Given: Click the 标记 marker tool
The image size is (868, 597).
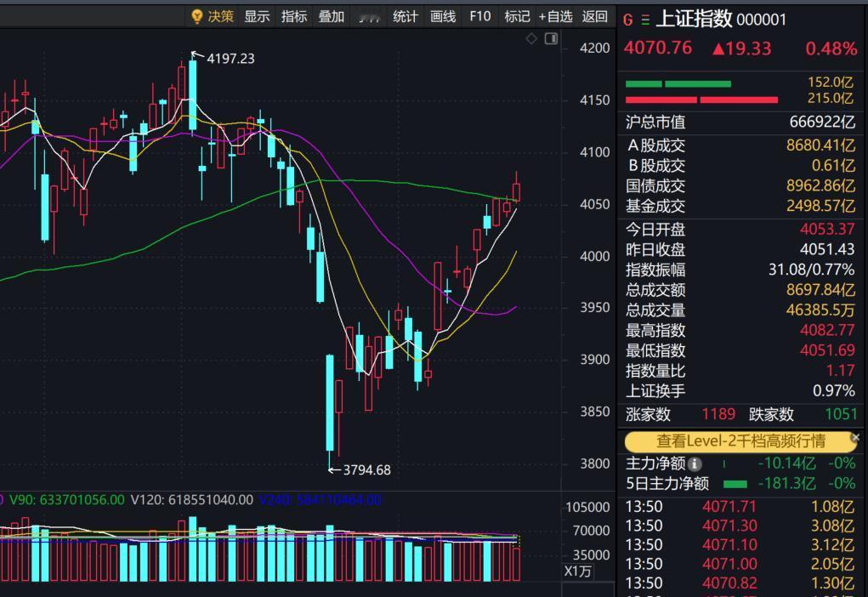Looking at the screenshot, I should [517, 16].
